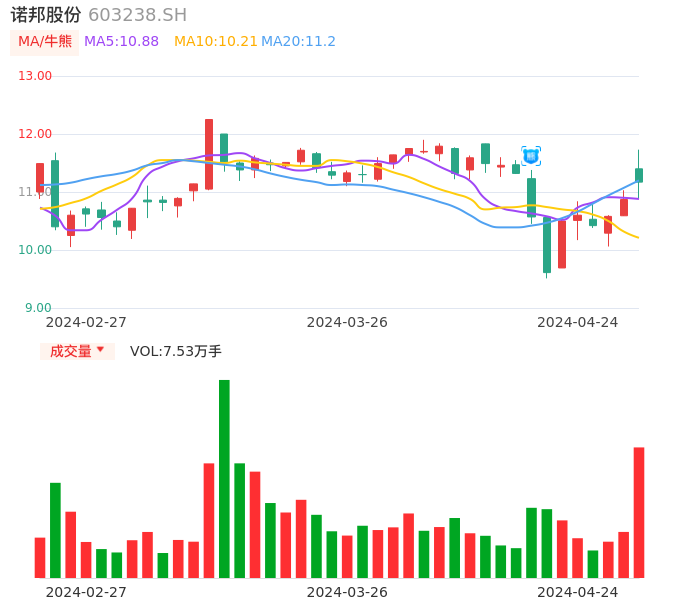Click the tallest green volume bar
686x606 pixels.
[x=224, y=478]
